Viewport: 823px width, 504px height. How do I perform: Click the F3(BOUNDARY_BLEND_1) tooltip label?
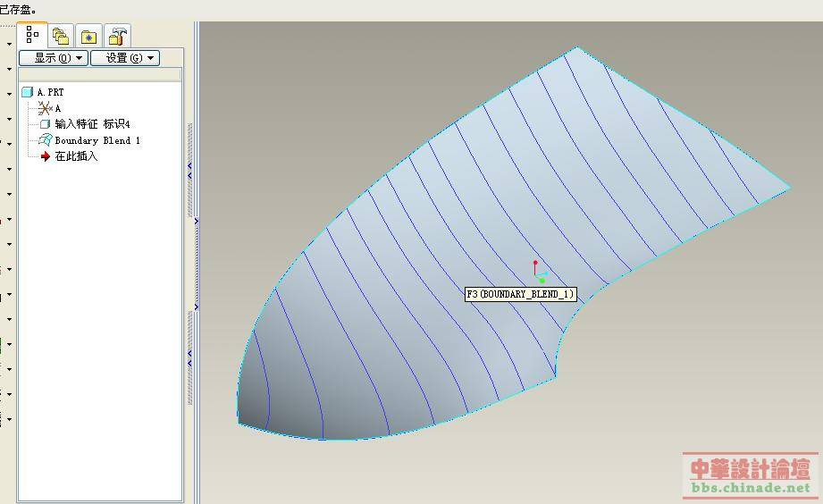click(520, 294)
